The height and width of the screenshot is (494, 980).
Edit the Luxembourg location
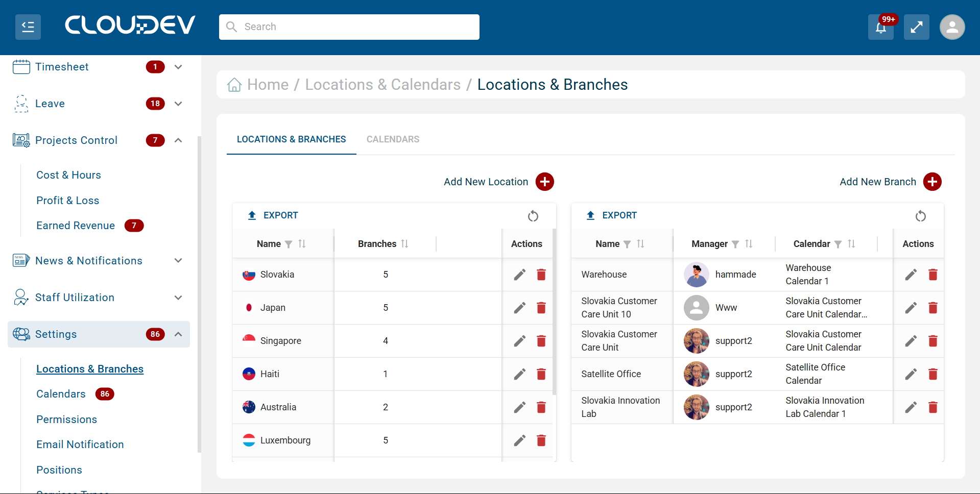click(x=520, y=440)
